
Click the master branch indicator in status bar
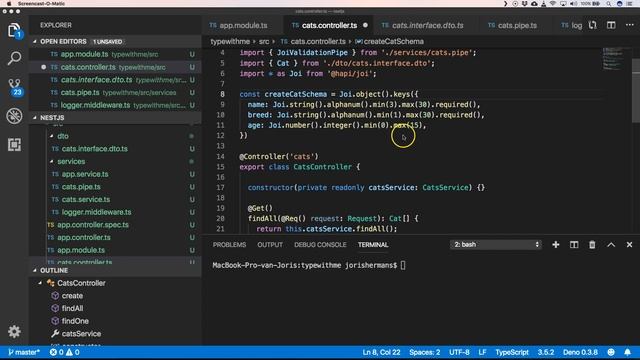pyautogui.click(x=24, y=352)
